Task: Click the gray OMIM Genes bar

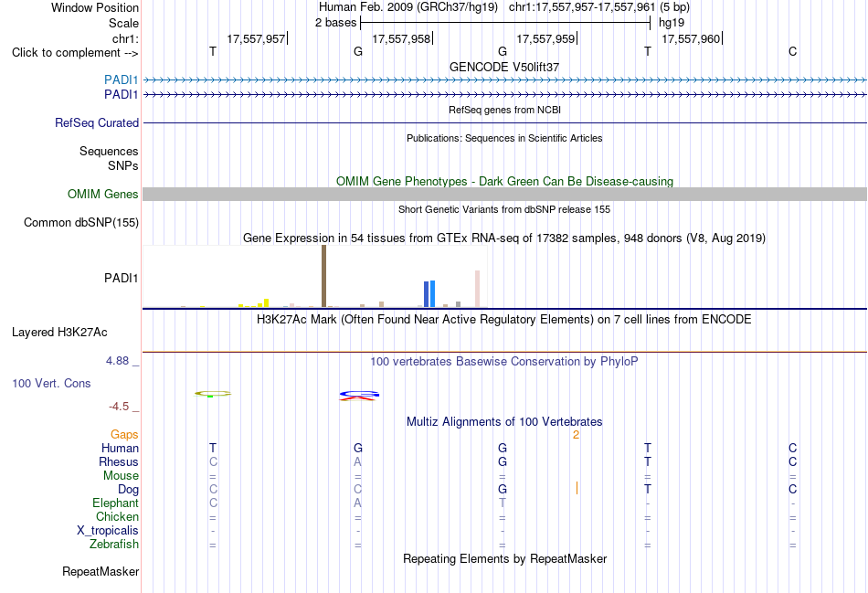Action: pos(504,194)
